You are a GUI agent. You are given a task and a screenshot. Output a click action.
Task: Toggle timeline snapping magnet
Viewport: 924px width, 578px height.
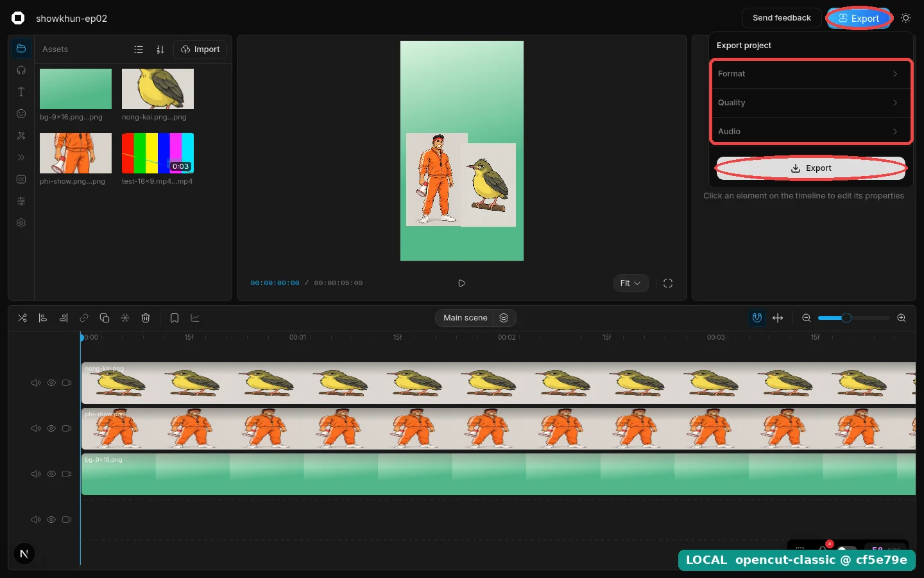tap(757, 318)
